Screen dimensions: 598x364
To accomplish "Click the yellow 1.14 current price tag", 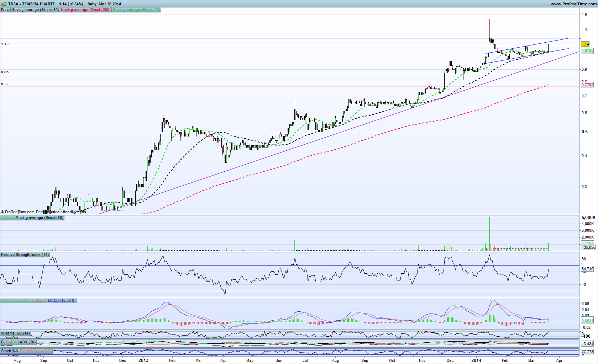I will click(585, 44).
